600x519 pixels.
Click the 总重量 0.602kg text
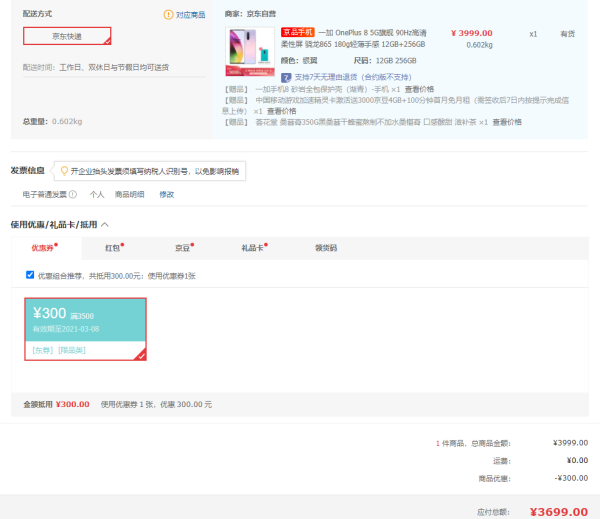tap(52, 121)
